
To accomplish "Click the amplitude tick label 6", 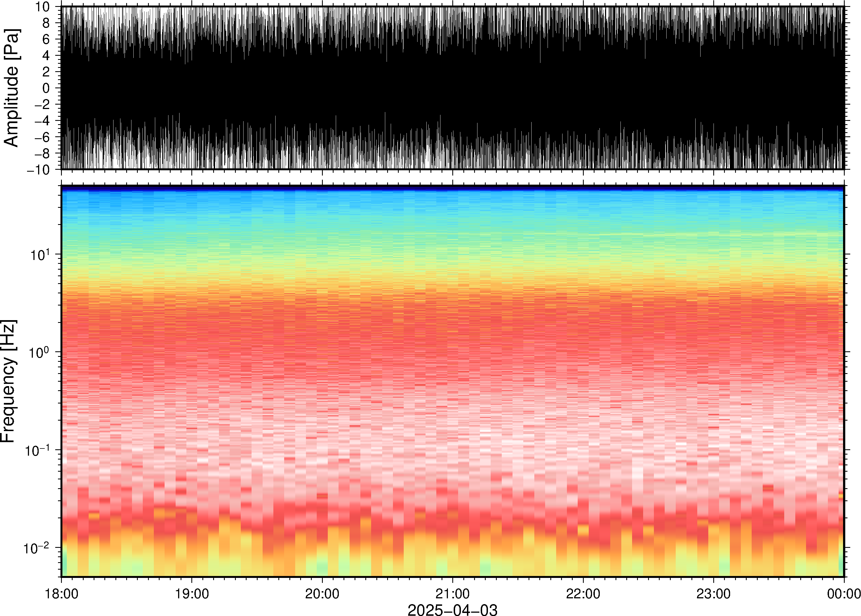I will tap(46, 39).
